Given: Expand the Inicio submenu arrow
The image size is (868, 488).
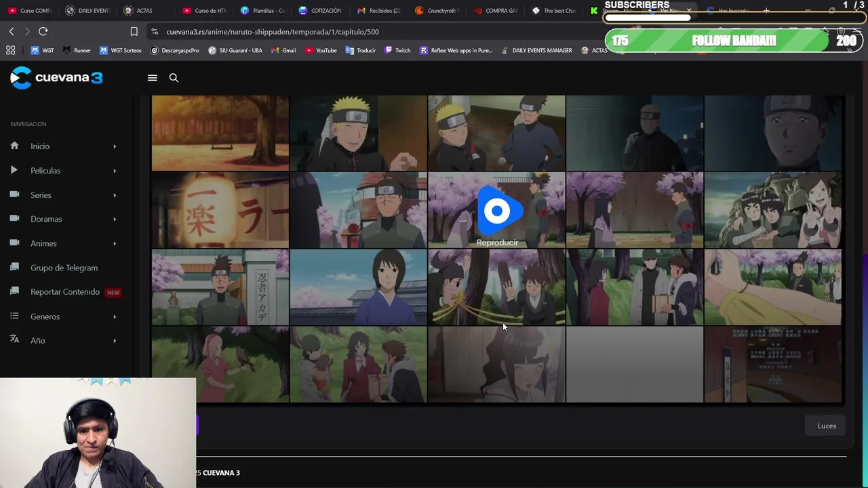Looking at the screenshot, I should (x=115, y=146).
